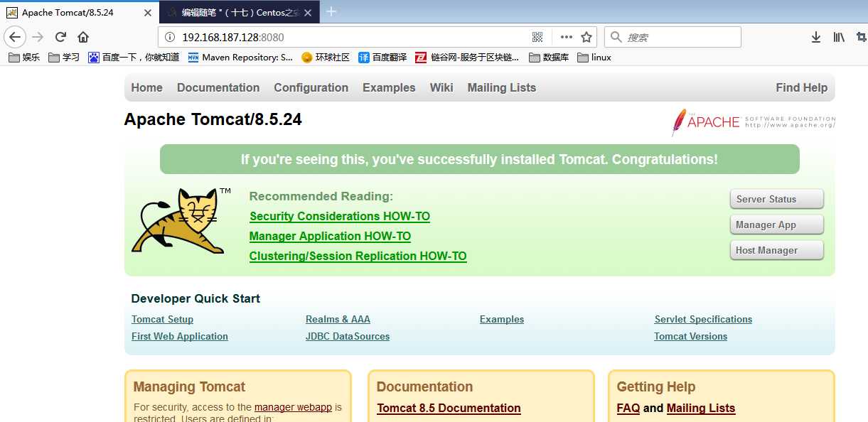
Task: Go back with the browser back arrow
Action: 15,37
